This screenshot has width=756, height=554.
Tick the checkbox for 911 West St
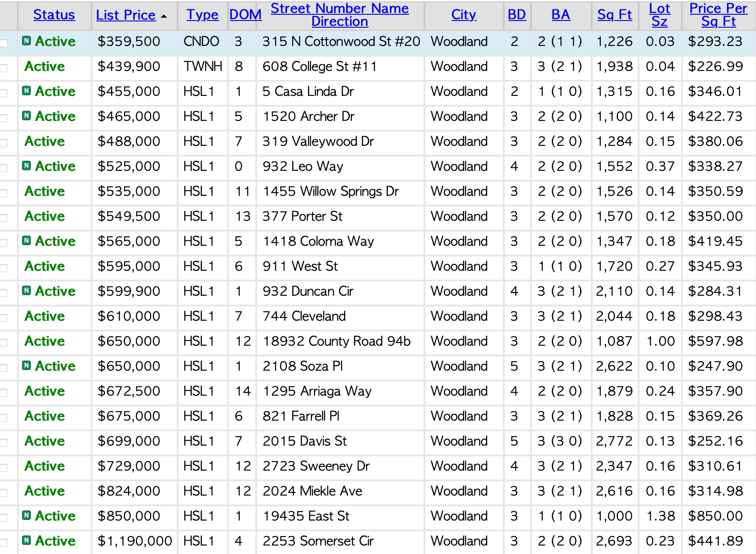click(x=4, y=268)
